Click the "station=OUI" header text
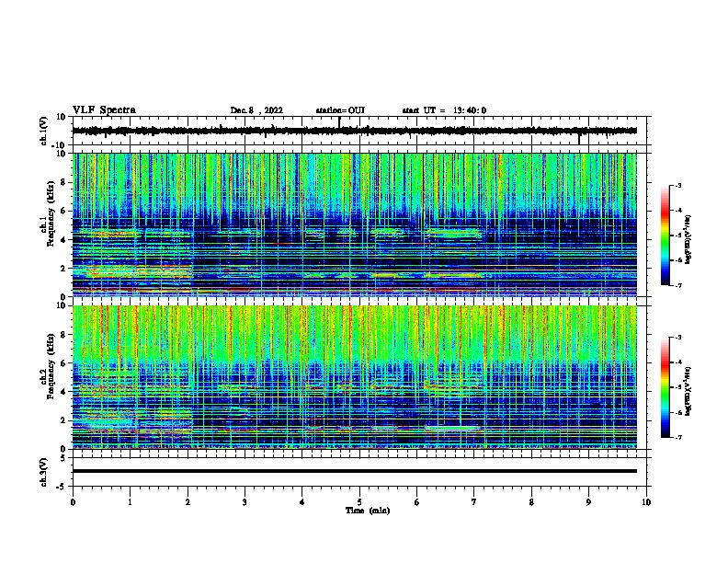This screenshot has width=728, height=563. tap(340, 110)
